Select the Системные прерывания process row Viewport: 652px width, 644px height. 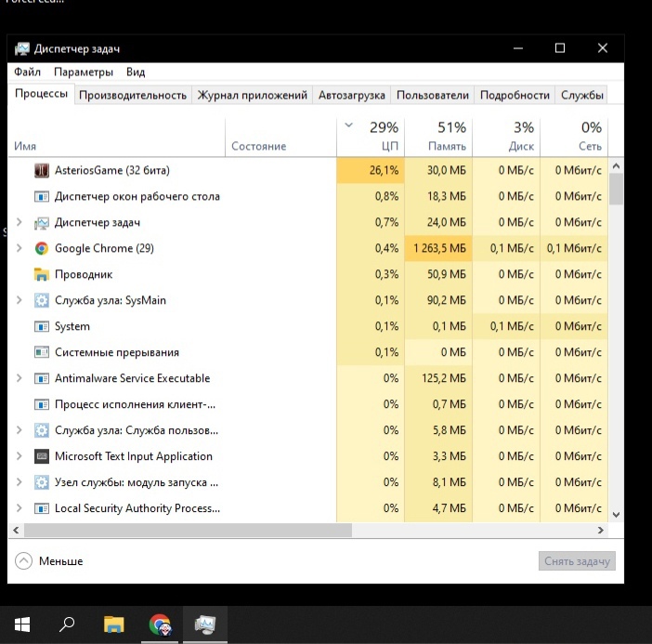coord(116,352)
